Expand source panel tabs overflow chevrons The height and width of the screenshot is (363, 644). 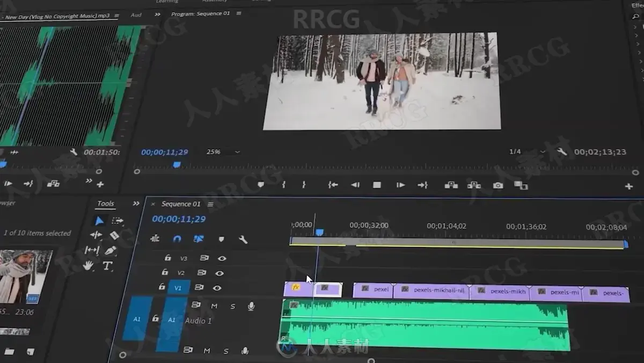[157, 14]
